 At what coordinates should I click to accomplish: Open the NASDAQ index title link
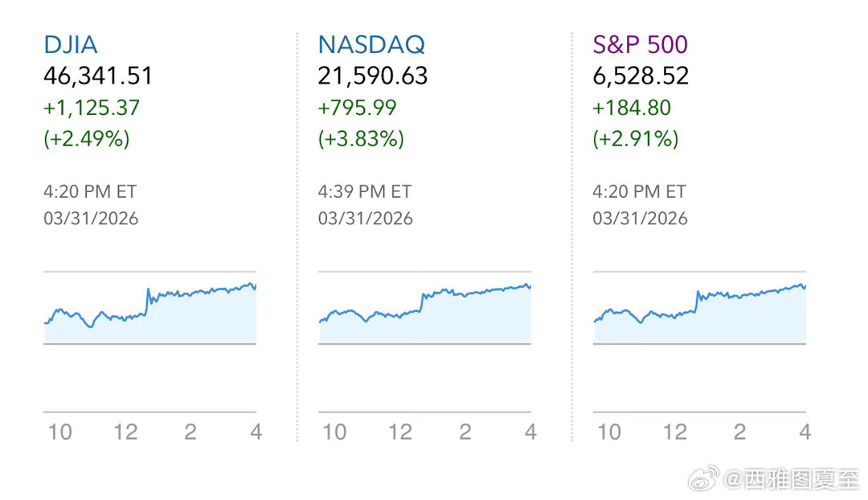click(x=371, y=44)
